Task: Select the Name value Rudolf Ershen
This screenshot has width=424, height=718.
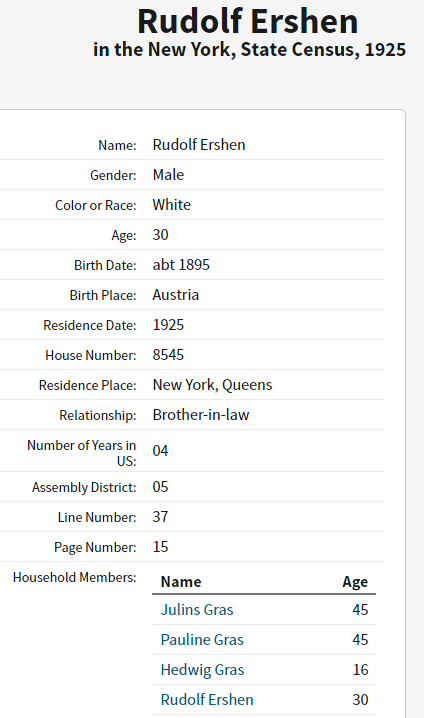Action: click(x=199, y=145)
